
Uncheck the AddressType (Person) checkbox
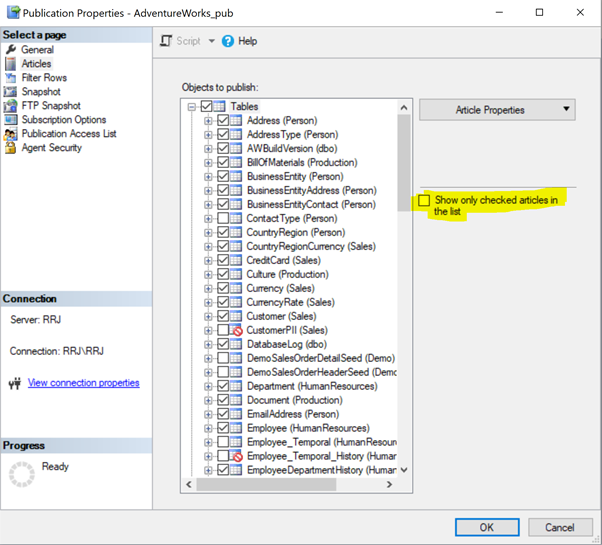223,134
